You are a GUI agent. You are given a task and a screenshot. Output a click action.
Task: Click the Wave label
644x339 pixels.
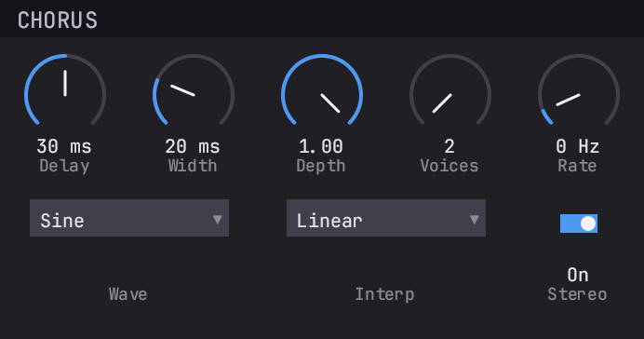[x=128, y=294]
